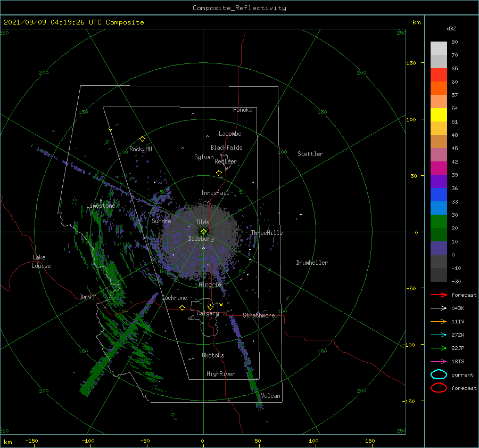Screen dimensions: 479x448
Task: Click the yellow radar site marker at Olds
Action: click(x=203, y=232)
